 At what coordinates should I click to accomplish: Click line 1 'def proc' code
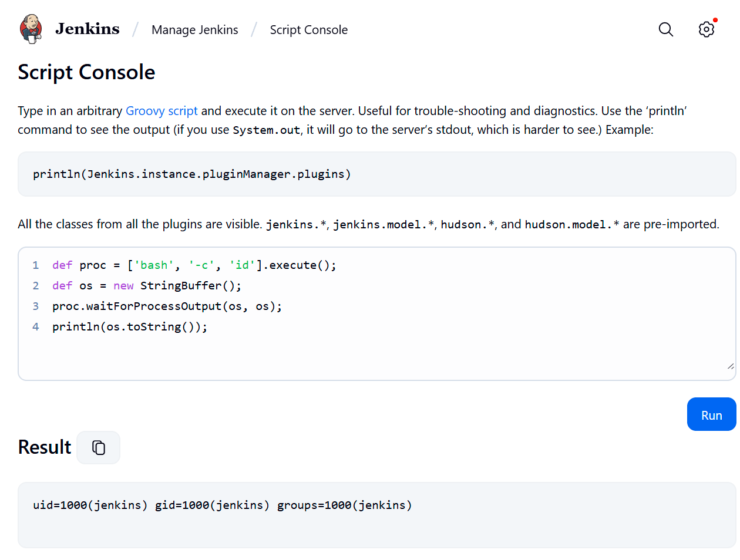coord(194,265)
